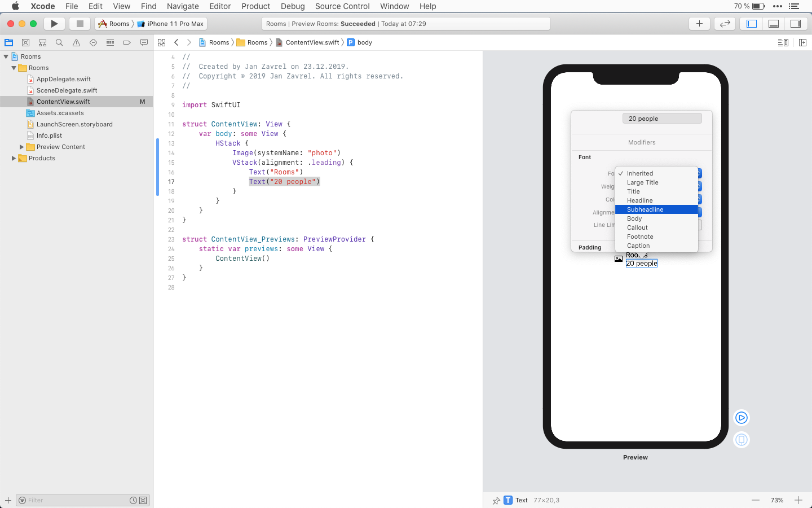
Task: Open the Source Control menu
Action: click(342, 6)
